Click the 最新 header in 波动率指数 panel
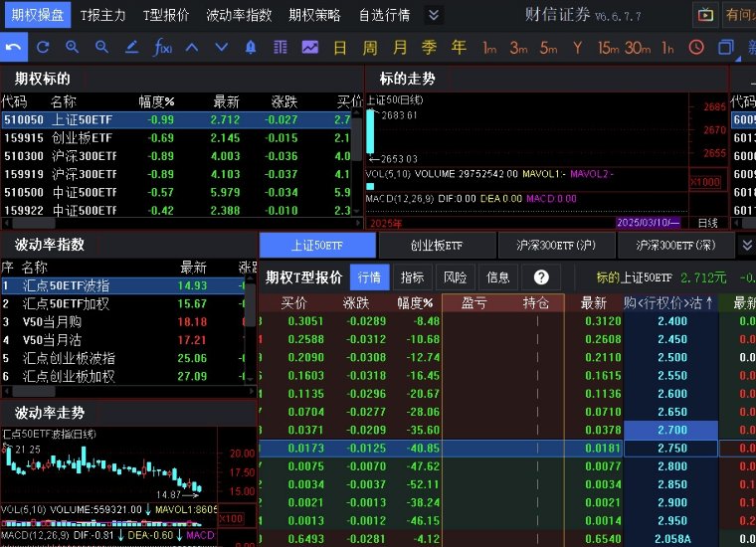 193,268
